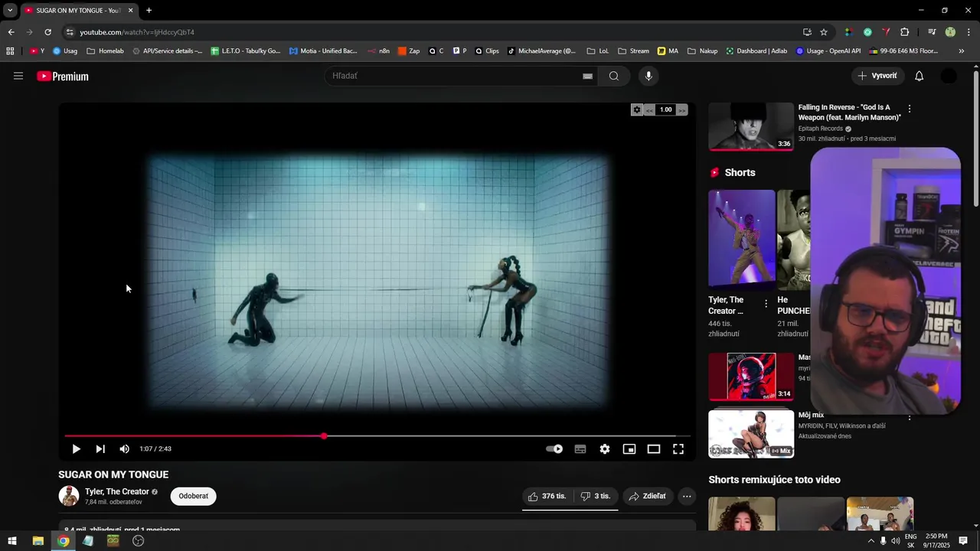Bookmark this page with star icon
980x551 pixels.
824,32
